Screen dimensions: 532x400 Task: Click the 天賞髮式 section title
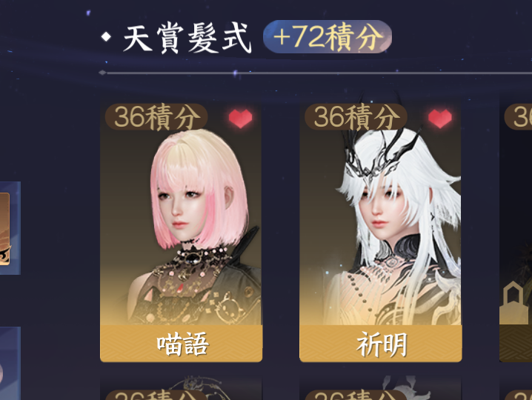(187, 38)
